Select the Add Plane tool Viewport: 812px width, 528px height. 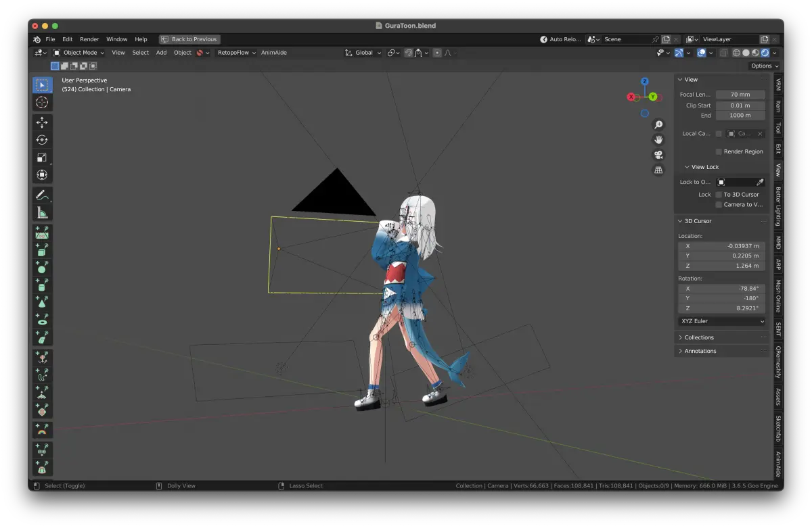pyautogui.click(x=42, y=233)
